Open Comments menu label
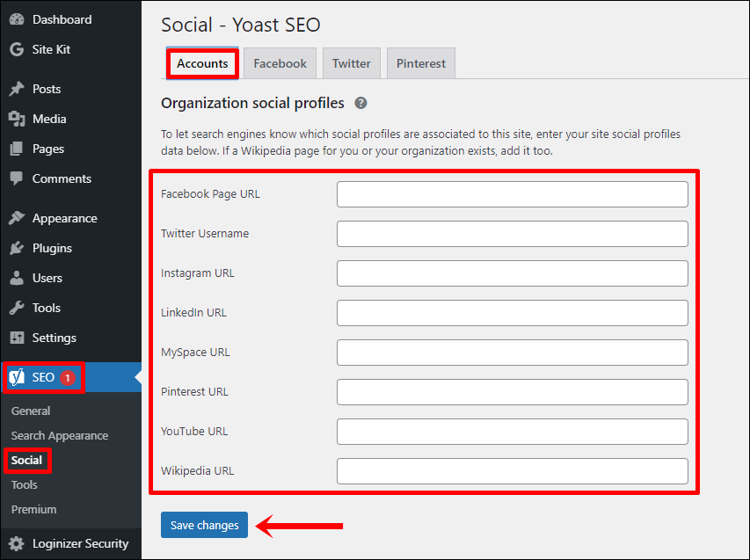Screen dimensions: 750x560 coord(62,178)
